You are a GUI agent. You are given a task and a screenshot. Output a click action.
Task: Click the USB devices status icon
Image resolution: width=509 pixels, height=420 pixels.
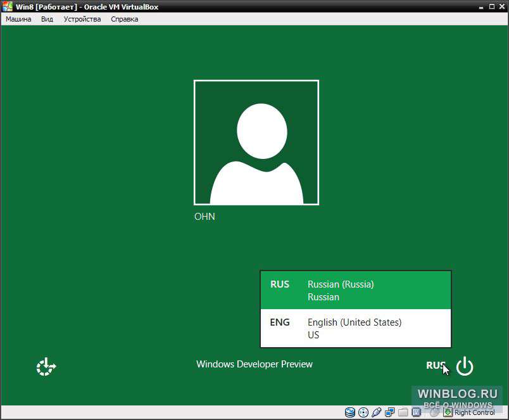[x=377, y=412]
